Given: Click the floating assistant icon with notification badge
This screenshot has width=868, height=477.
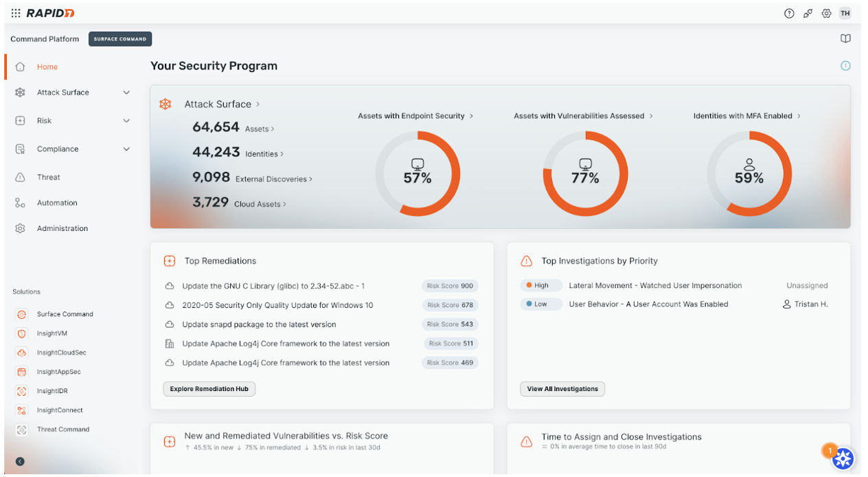Looking at the screenshot, I should (843, 458).
